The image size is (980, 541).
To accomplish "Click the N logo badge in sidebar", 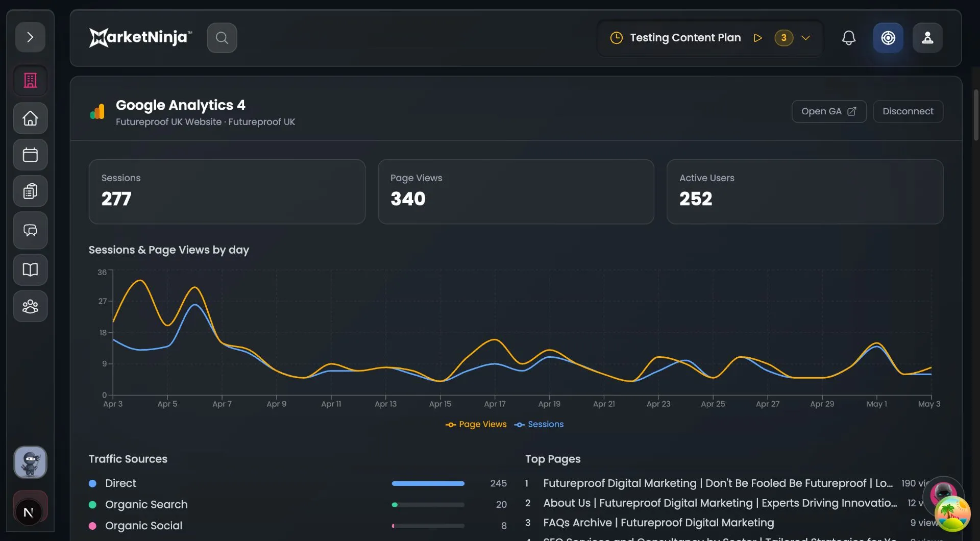I will (29, 512).
